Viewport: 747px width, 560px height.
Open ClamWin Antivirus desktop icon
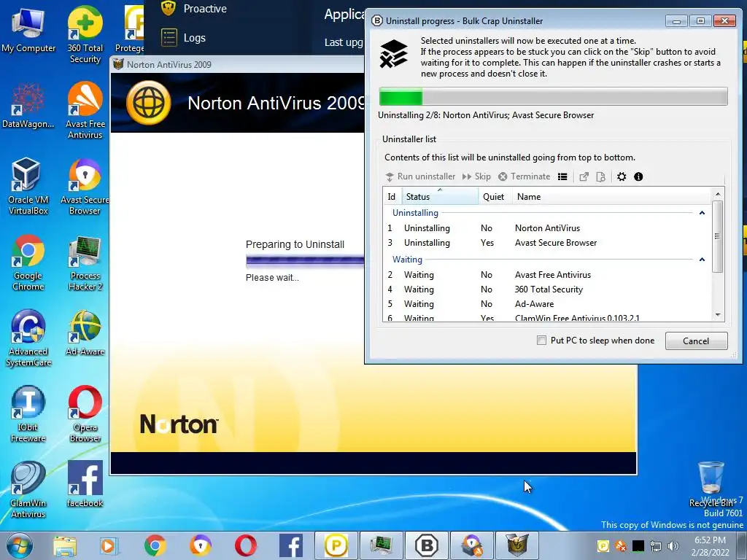click(28, 489)
